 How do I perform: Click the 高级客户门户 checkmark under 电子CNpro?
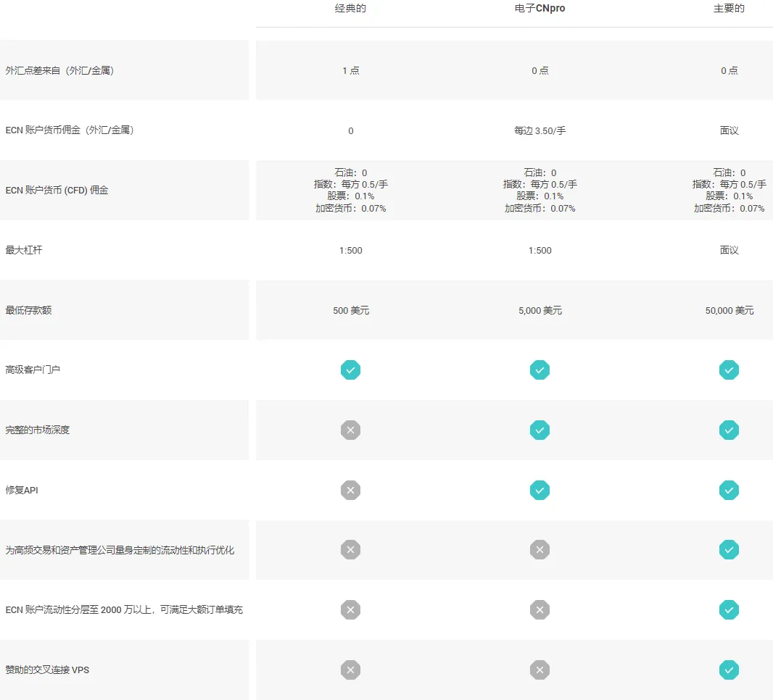[540, 370]
